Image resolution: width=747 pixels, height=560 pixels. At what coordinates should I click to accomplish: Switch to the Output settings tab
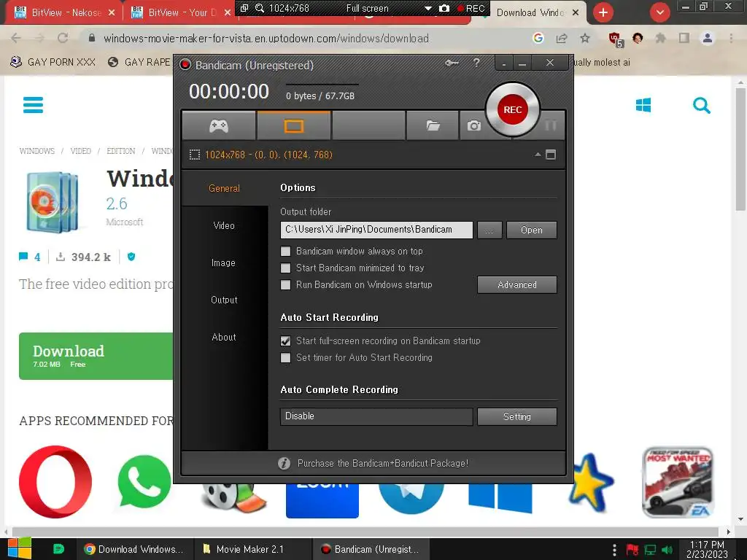[x=225, y=300]
